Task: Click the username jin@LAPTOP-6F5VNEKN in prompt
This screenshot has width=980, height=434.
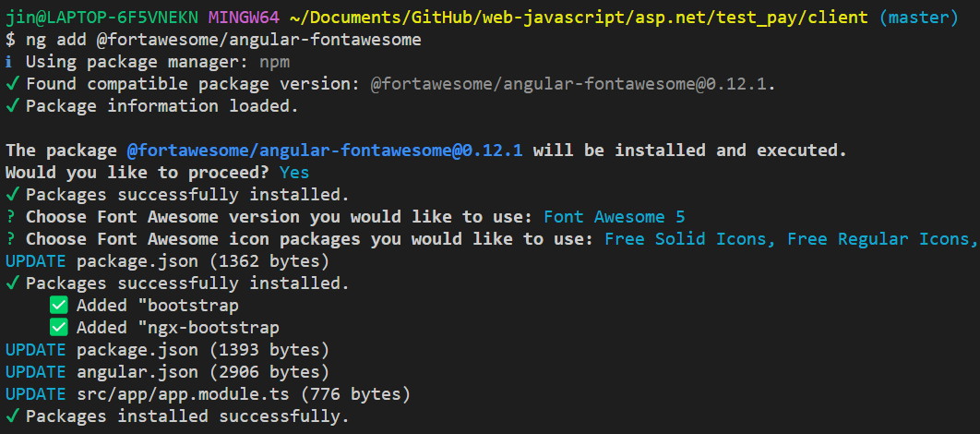Action: [x=102, y=18]
